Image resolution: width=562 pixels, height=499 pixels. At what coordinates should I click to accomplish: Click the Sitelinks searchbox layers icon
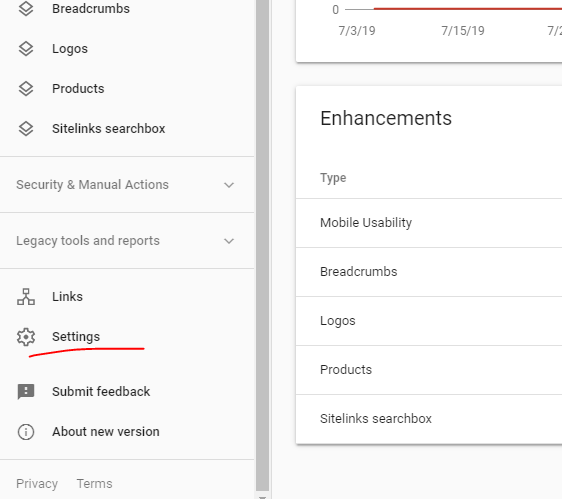pos(26,129)
